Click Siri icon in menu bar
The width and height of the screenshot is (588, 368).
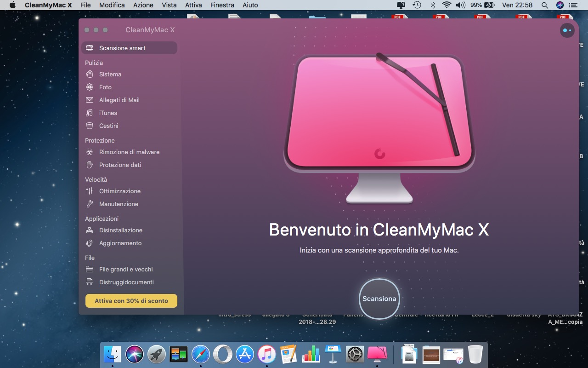coord(560,5)
